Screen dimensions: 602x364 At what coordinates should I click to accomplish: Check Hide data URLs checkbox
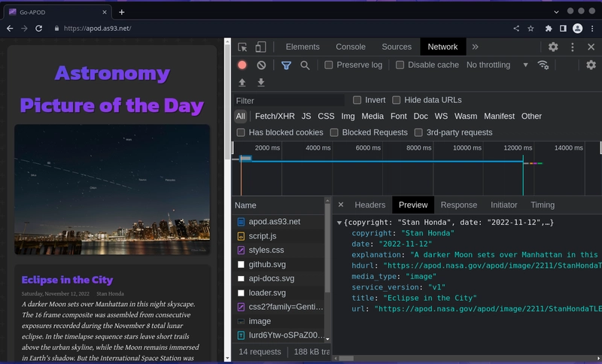(397, 100)
